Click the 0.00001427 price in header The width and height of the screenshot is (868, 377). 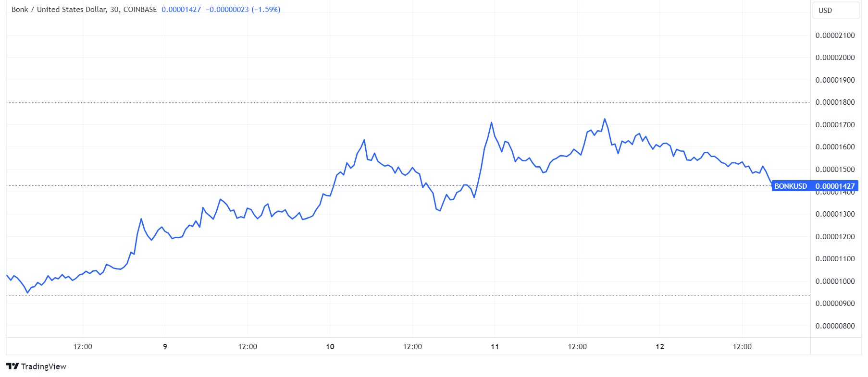point(181,10)
